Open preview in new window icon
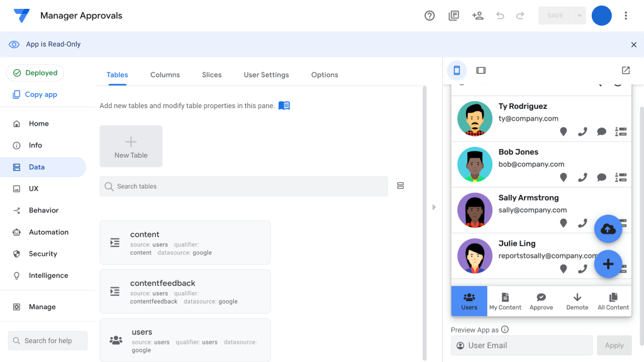Viewport: 644px width, 362px height. point(626,70)
